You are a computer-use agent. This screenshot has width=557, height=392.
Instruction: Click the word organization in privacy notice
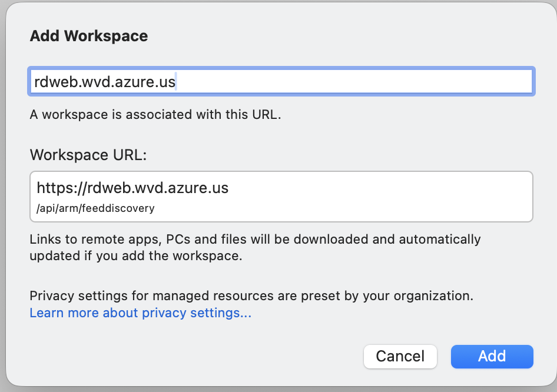(x=435, y=295)
